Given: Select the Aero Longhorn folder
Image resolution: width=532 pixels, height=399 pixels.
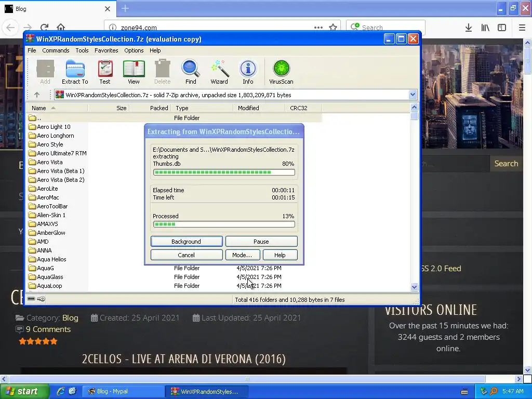Looking at the screenshot, I should (x=51, y=136).
